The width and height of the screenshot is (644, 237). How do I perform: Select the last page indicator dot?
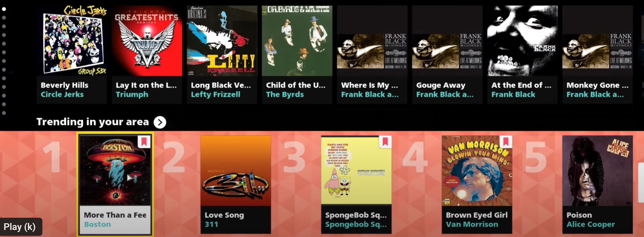click(x=4, y=113)
